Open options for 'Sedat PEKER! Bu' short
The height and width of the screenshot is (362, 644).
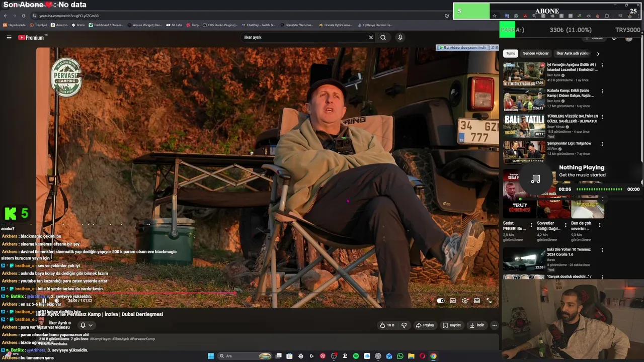point(531,225)
